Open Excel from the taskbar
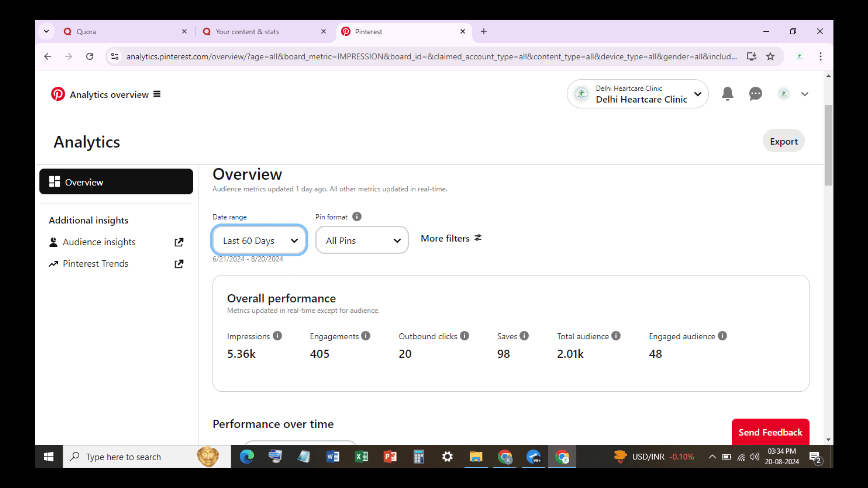Viewport: 868px width, 488px height. click(x=361, y=457)
